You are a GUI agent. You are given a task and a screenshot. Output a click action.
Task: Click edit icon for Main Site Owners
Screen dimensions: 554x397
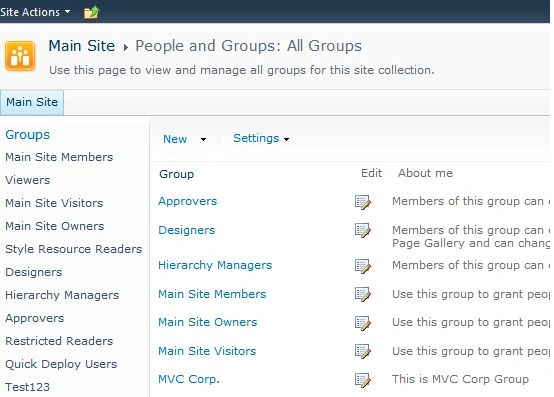pos(363,323)
